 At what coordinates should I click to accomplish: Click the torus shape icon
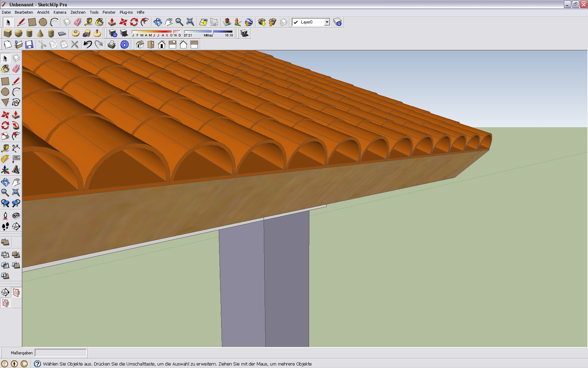75,33
